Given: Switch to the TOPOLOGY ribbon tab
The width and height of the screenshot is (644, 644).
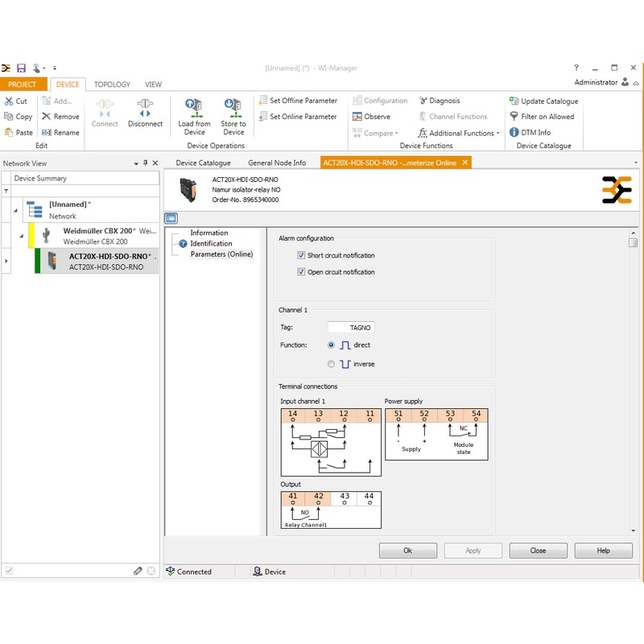Looking at the screenshot, I should [112, 85].
